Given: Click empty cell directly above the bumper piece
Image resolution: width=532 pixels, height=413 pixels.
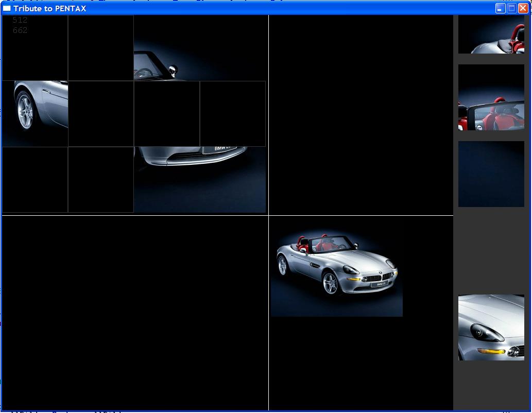Looking at the screenshot, I should point(167,113).
